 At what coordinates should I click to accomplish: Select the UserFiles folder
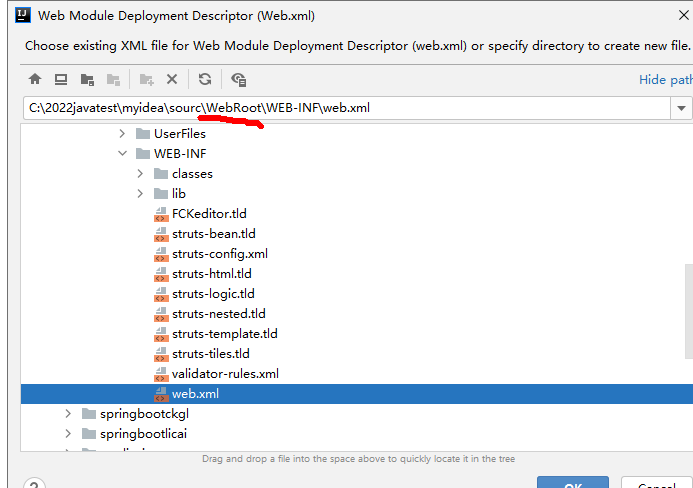click(x=179, y=133)
